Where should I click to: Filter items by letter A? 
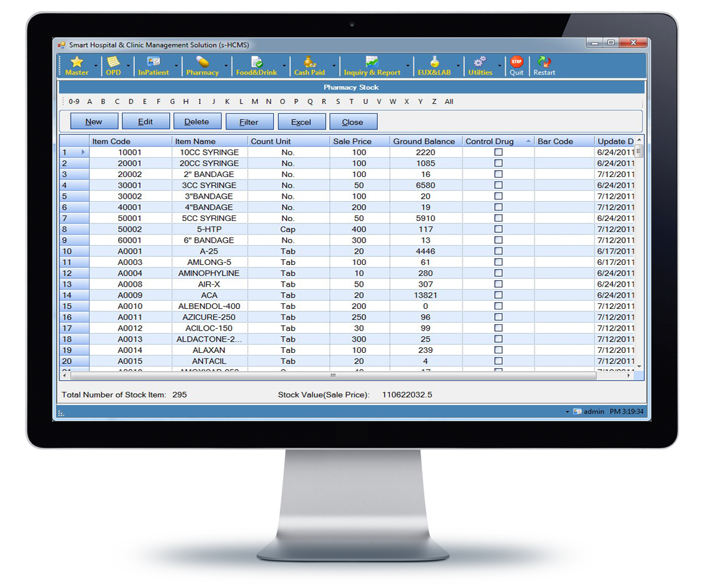[90, 102]
